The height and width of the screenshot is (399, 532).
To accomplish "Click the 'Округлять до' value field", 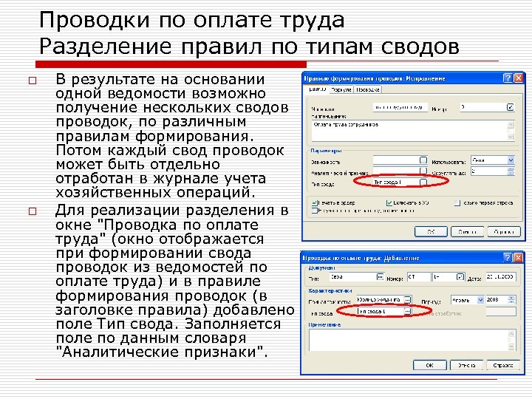I will click(x=489, y=171).
